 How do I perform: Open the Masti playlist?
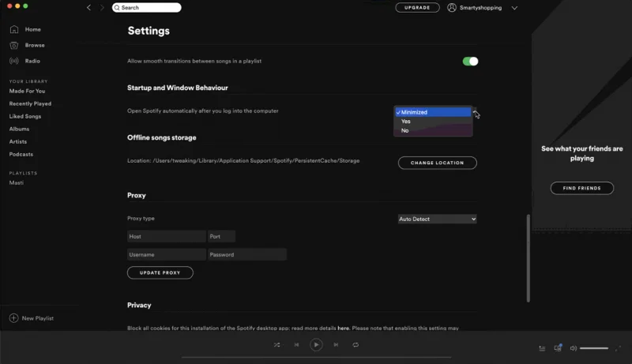click(16, 183)
